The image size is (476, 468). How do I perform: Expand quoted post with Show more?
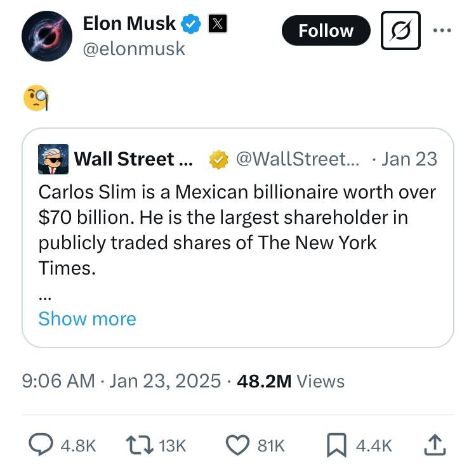(x=87, y=318)
